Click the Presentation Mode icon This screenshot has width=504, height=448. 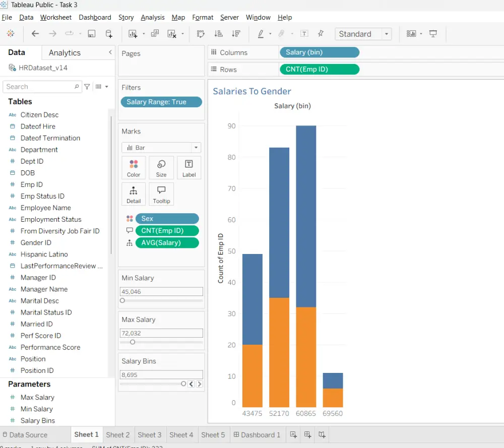(x=433, y=33)
